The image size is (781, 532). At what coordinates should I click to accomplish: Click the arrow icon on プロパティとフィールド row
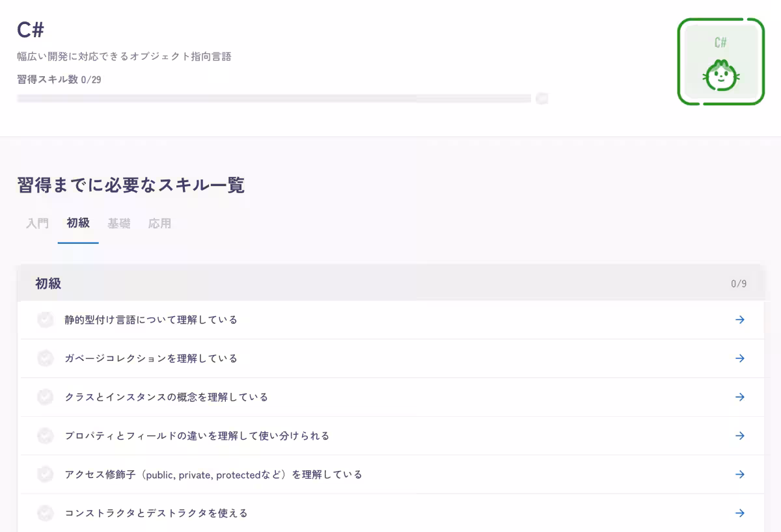(x=740, y=436)
